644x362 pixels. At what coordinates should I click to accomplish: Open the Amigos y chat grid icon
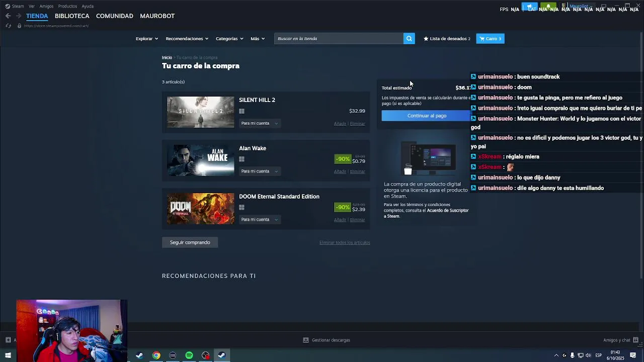(x=635, y=340)
